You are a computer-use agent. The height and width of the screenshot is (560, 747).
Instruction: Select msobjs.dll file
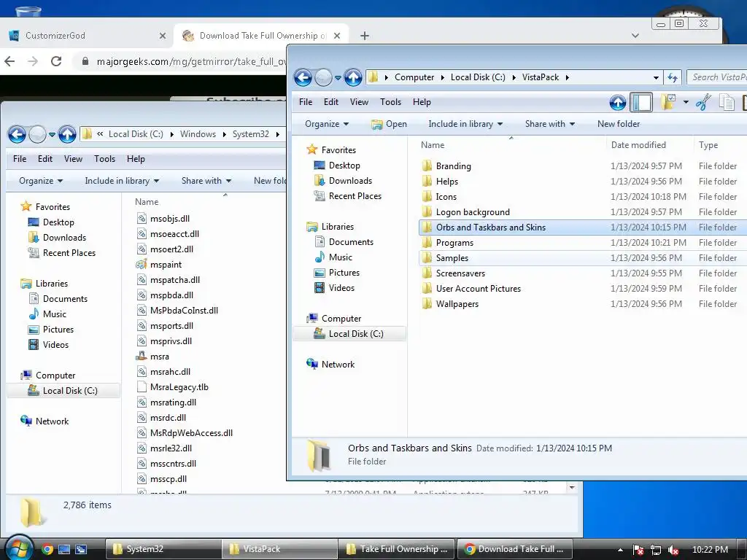coord(169,219)
